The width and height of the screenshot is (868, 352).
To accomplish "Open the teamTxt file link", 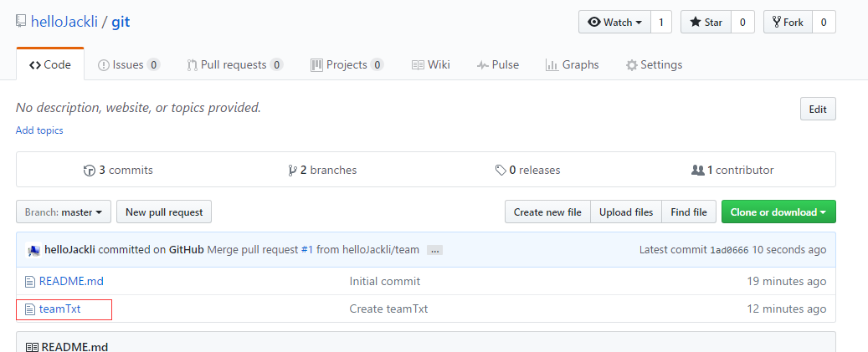I will 59,309.
